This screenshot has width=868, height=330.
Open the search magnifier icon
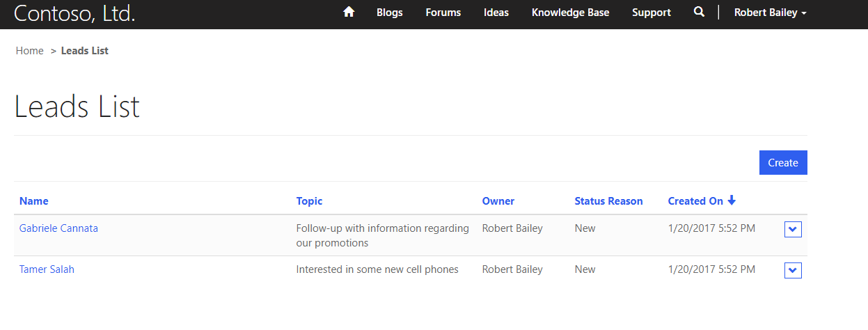(x=699, y=12)
